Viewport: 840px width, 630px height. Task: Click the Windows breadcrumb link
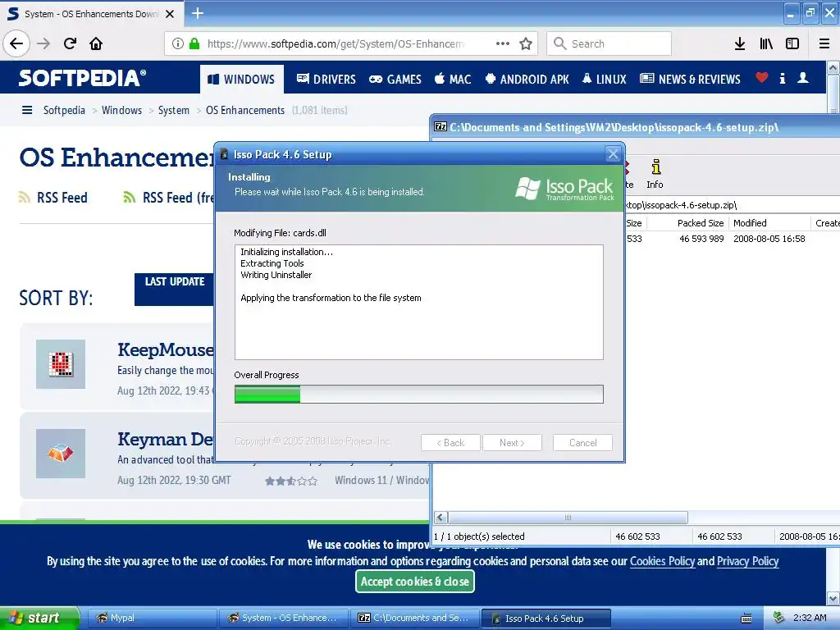[121, 110]
